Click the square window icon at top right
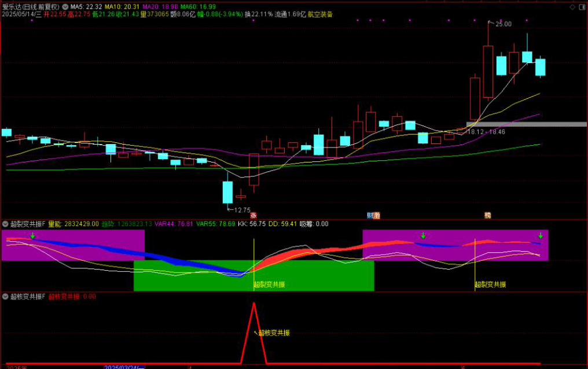The width and height of the screenshot is (588, 369). tap(581, 6)
